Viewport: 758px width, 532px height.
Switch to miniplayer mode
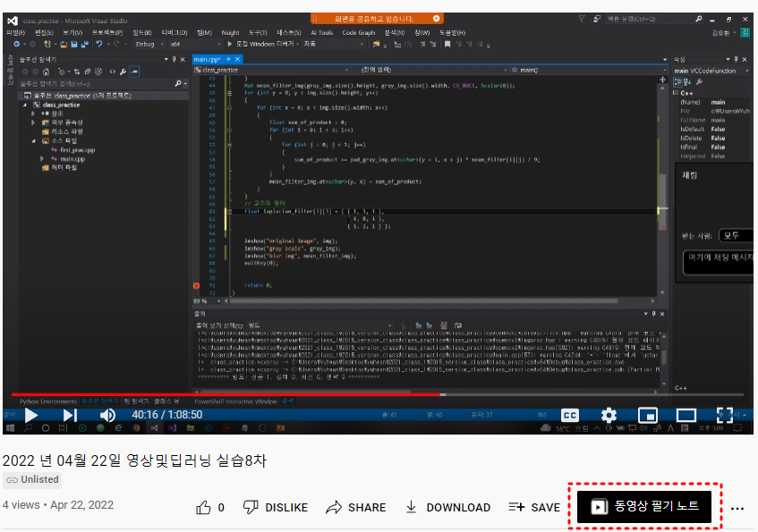647,415
